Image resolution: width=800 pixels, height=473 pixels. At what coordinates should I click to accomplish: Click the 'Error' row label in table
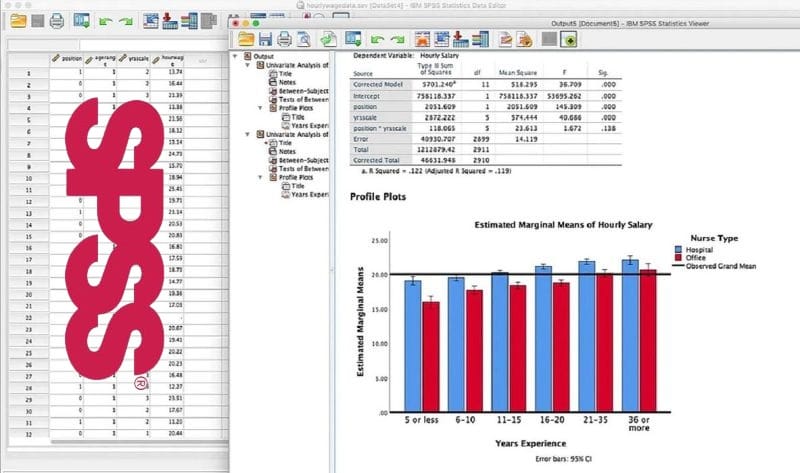(360, 139)
